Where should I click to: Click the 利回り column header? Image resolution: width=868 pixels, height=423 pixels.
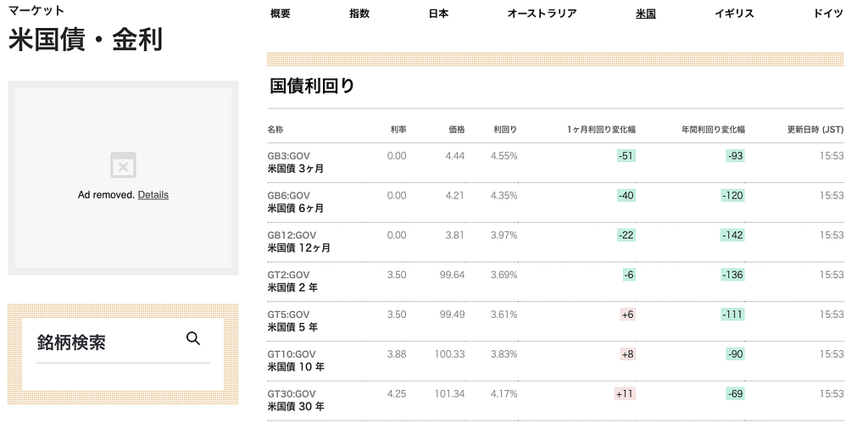coord(505,130)
